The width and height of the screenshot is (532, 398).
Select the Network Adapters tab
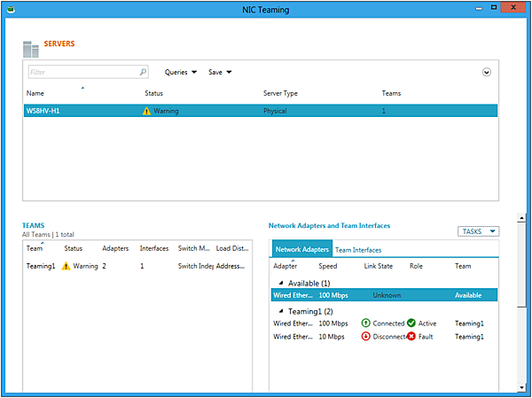pos(301,250)
